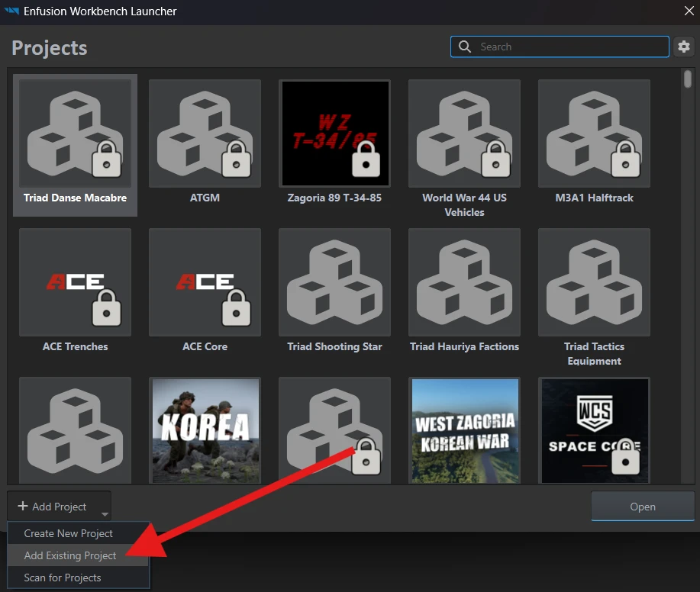Focus the Search projects input field
Image resolution: width=700 pixels, height=592 pixels.
pyautogui.click(x=560, y=47)
